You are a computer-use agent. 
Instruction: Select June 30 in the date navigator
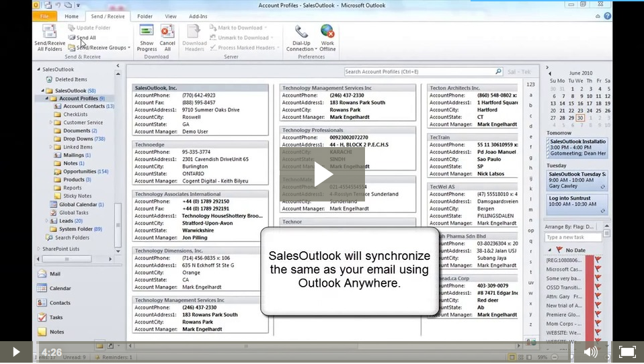pyautogui.click(x=580, y=118)
